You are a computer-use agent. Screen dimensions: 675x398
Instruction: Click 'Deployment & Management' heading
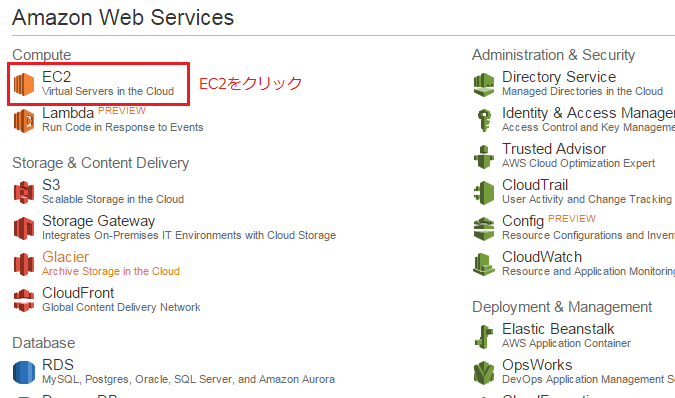[x=562, y=307]
